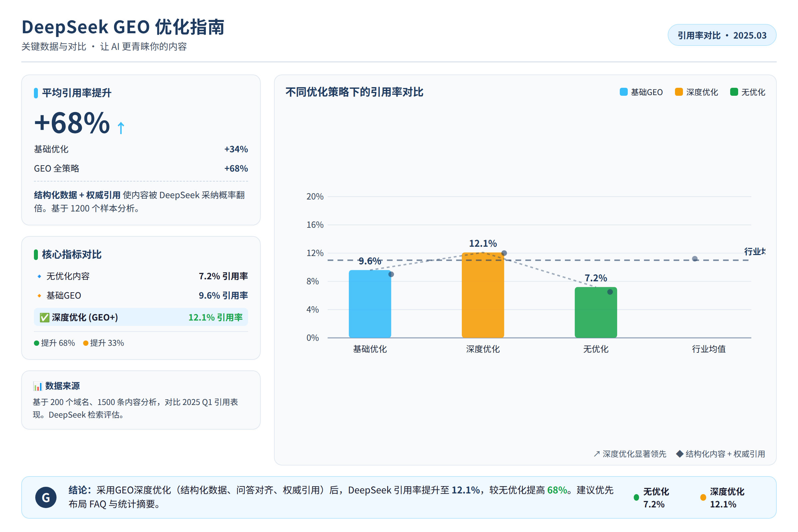This screenshot has height=532, width=798.
Task: Click the orange diamond bullet beside 基础GEO
Action: 39,296
